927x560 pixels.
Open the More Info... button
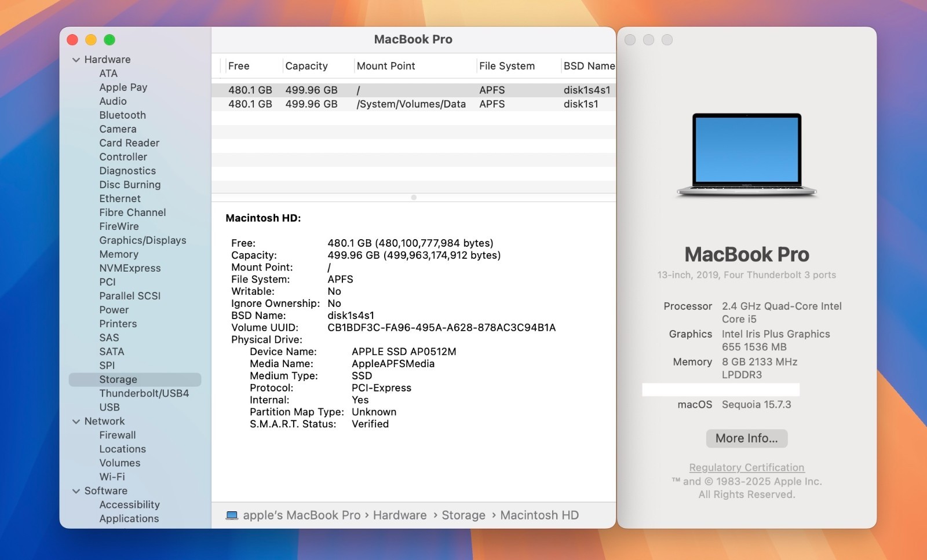click(746, 438)
